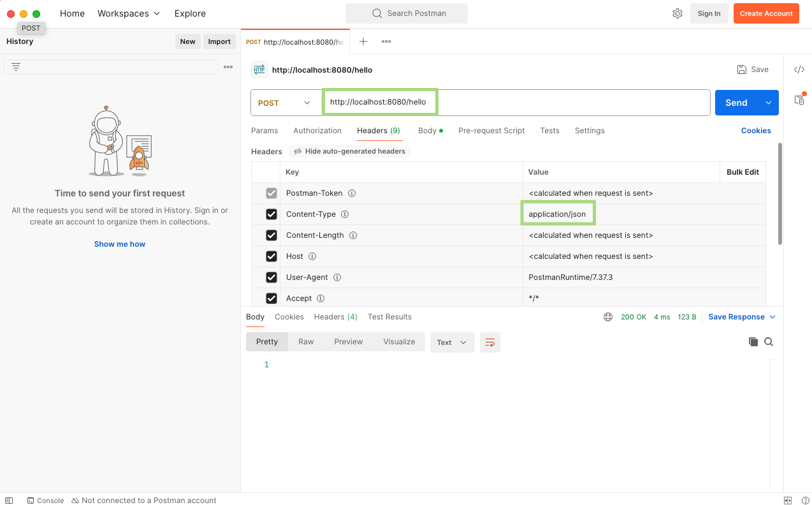Screen dimensions: 812x505
Task: Open the request Body tab
Action: 430,131
